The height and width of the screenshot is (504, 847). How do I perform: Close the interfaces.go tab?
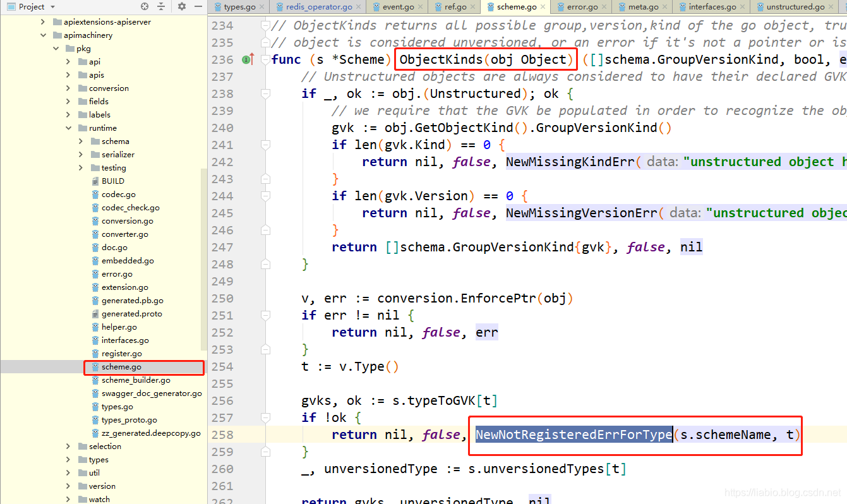click(x=742, y=7)
